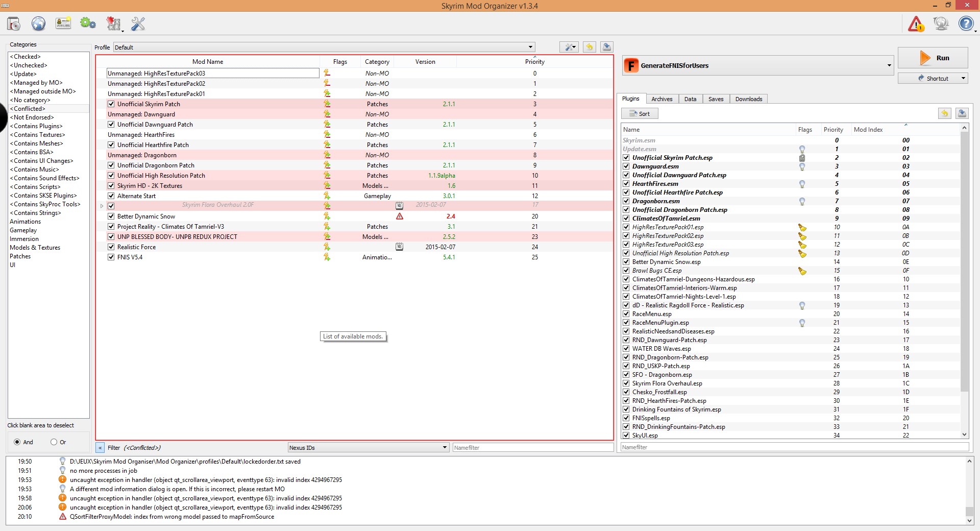
Task: Open the Nexus IDs grouping dropdown
Action: pyautogui.click(x=368, y=448)
